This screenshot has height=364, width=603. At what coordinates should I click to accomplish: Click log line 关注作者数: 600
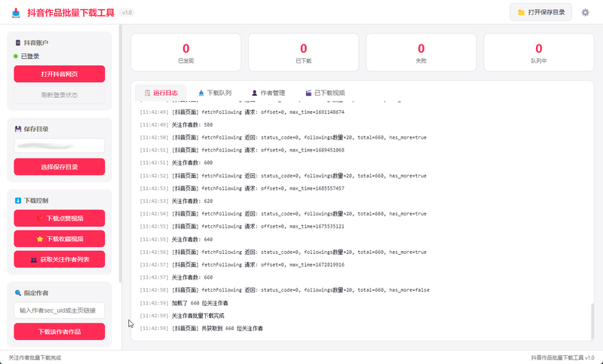pos(176,163)
